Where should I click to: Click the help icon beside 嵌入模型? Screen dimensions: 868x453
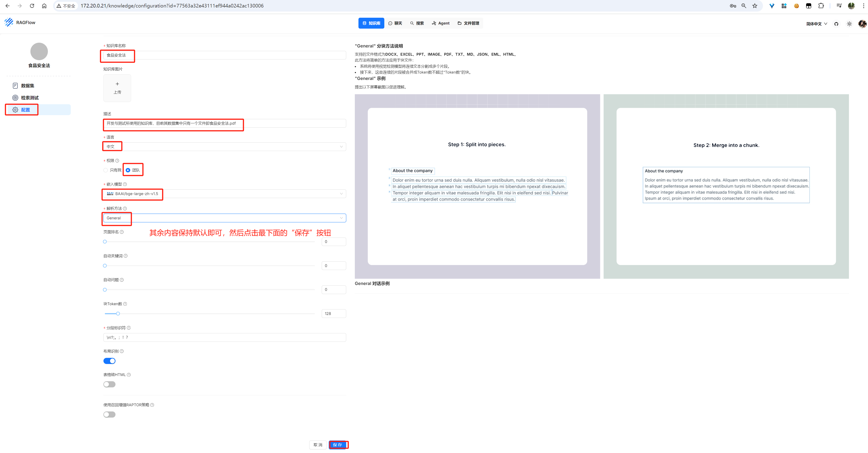coord(125,184)
